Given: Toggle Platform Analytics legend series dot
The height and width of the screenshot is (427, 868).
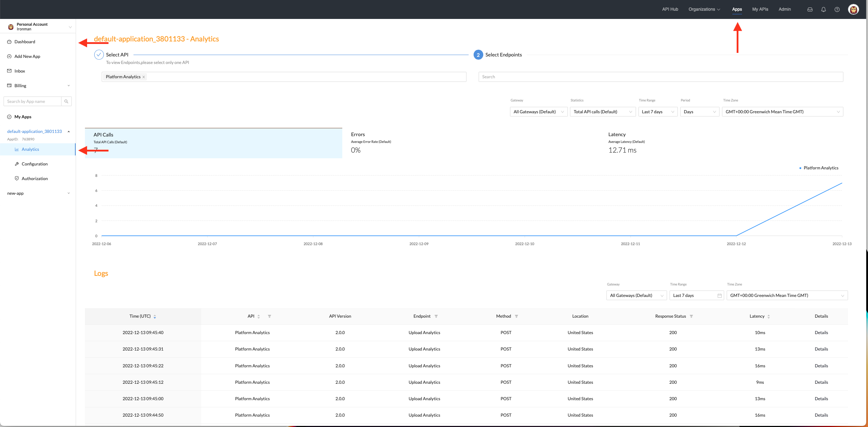Looking at the screenshot, I should tap(800, 168).
